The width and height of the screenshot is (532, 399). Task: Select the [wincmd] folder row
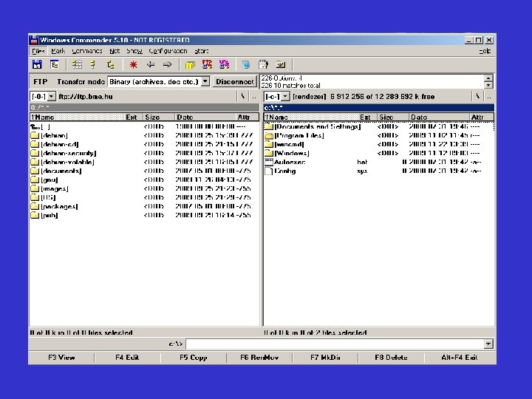[x=378, y=144]
